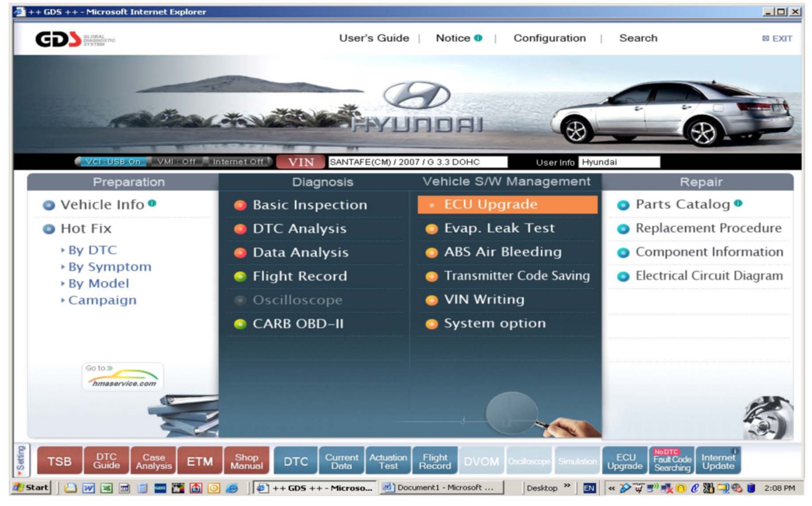Viewport: 812px width, 506px height.
Task: Open the DTC Guide shortcut
Action: (x=106, y=461)
